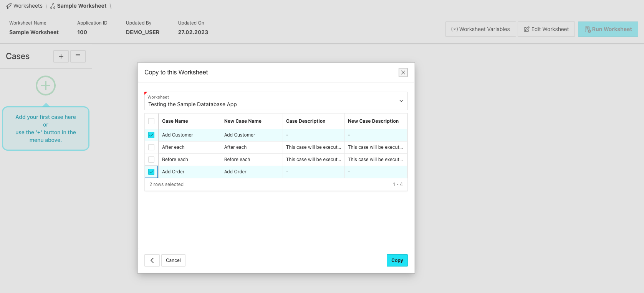Open Worksheet Variables
Image resolution: width=644 pixels, height=293 pixels.
(x=481, y=29)
